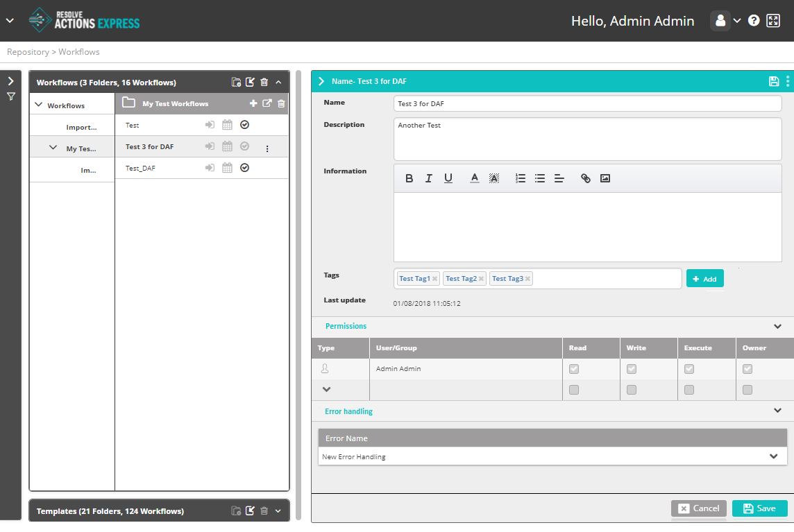Toggle fullscreen mode icon
Screen dimensions: 794x532
773,21
